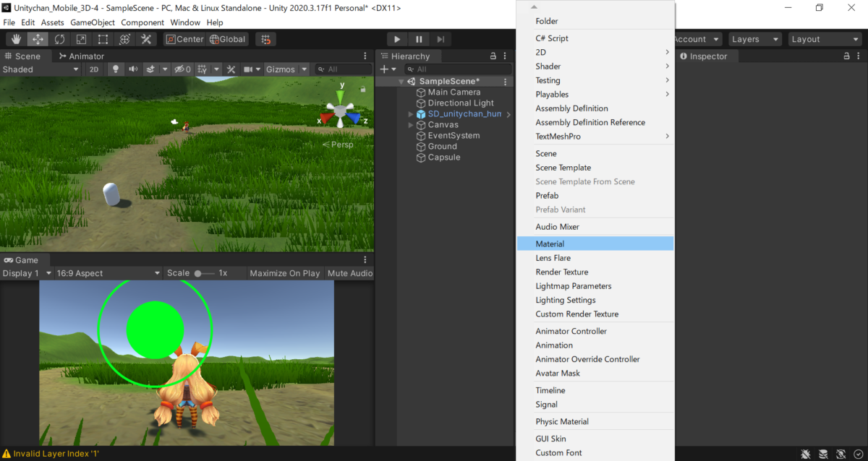Click the cache server database icon
868x461 pixels.
pyautogui.click(x=823, y=454)
